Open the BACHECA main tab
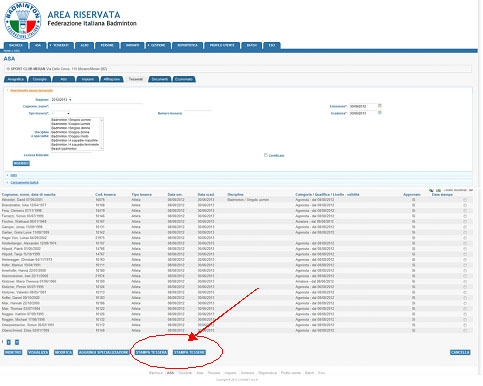 click(x=16, y=45)
